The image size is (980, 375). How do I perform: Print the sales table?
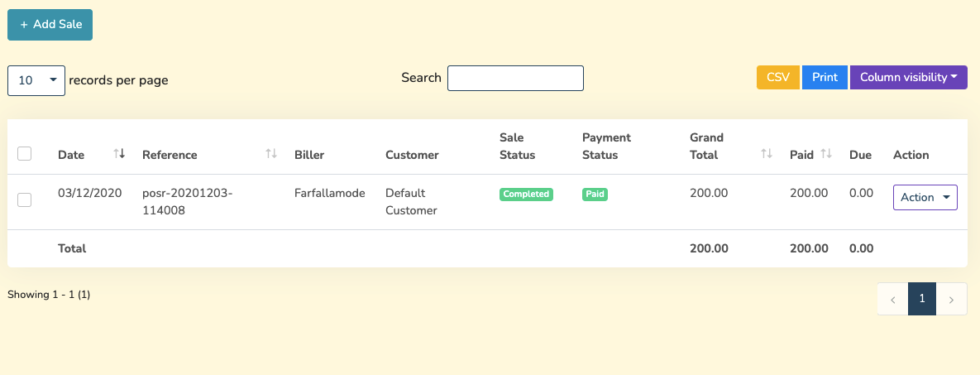point(825,77)
